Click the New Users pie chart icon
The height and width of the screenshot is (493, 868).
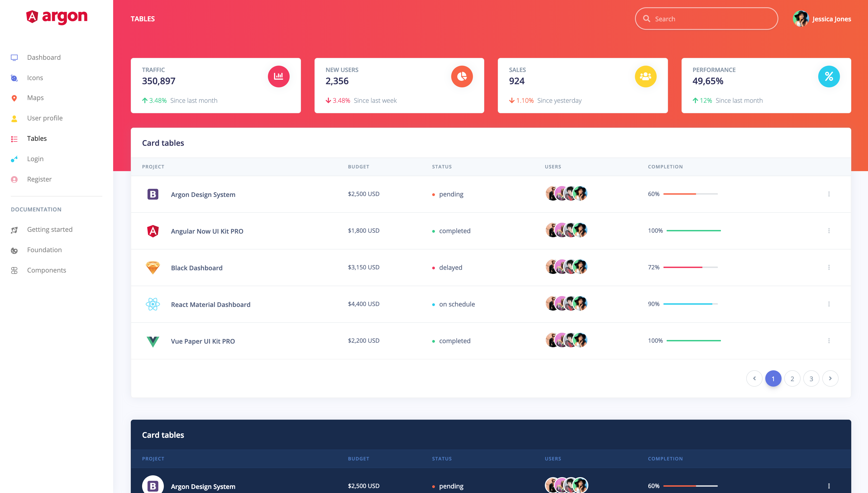pos(462,76)
